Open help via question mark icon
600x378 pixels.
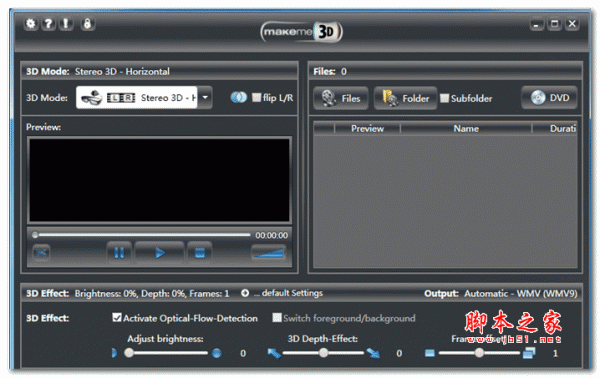point(48,24)
